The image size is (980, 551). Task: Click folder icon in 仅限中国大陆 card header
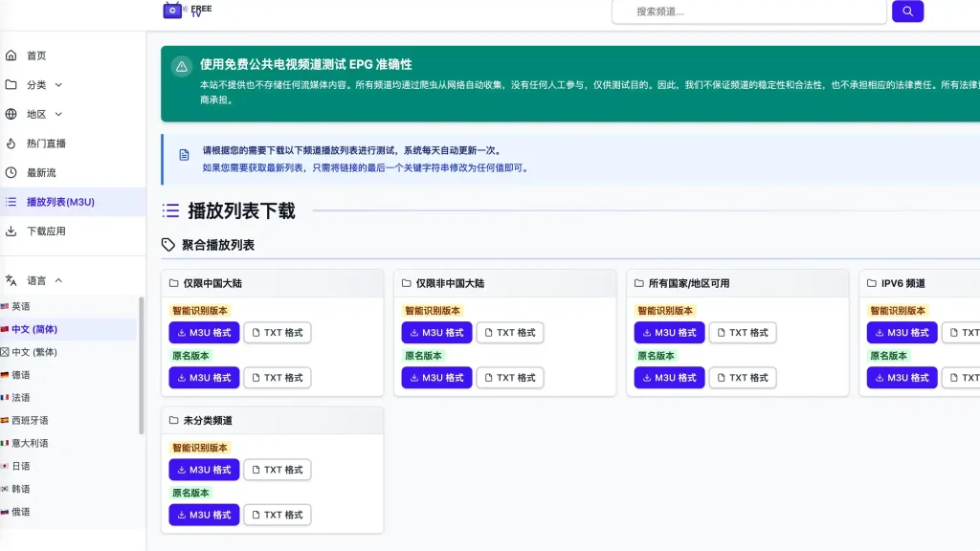coord(174,283)
